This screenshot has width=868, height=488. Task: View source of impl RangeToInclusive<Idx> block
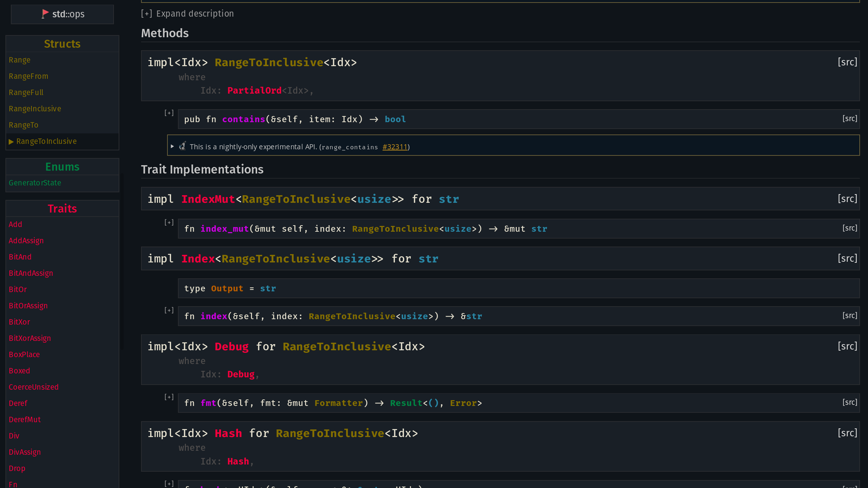pos(847,62)
